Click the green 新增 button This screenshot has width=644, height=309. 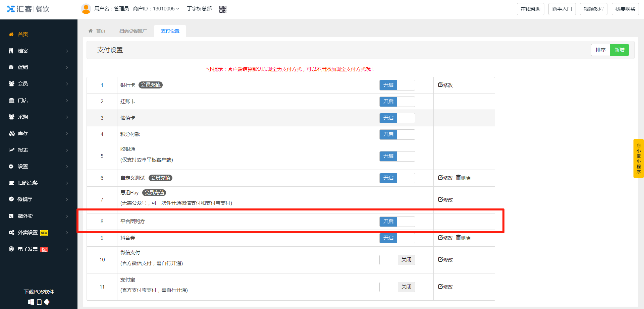click(619, 50)
